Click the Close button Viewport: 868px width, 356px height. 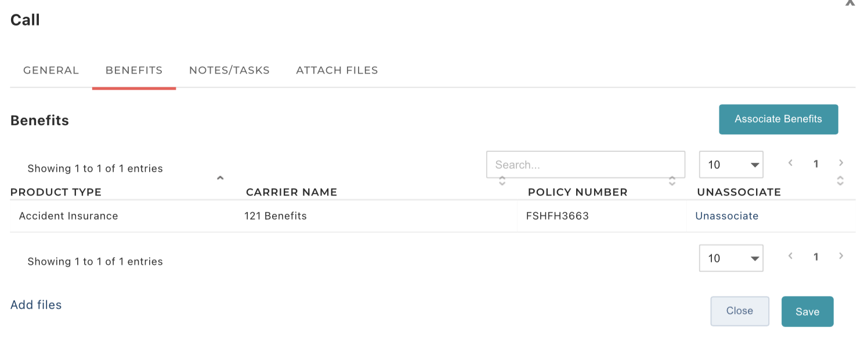740,311
